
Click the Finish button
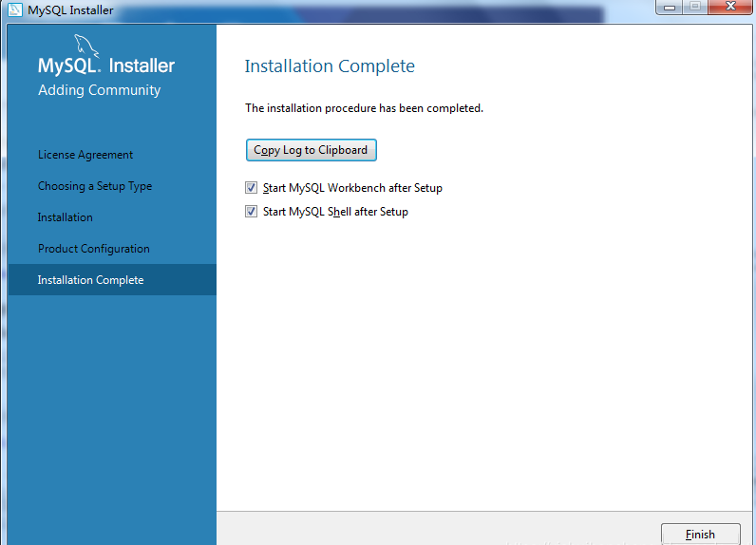coord(701,534)
